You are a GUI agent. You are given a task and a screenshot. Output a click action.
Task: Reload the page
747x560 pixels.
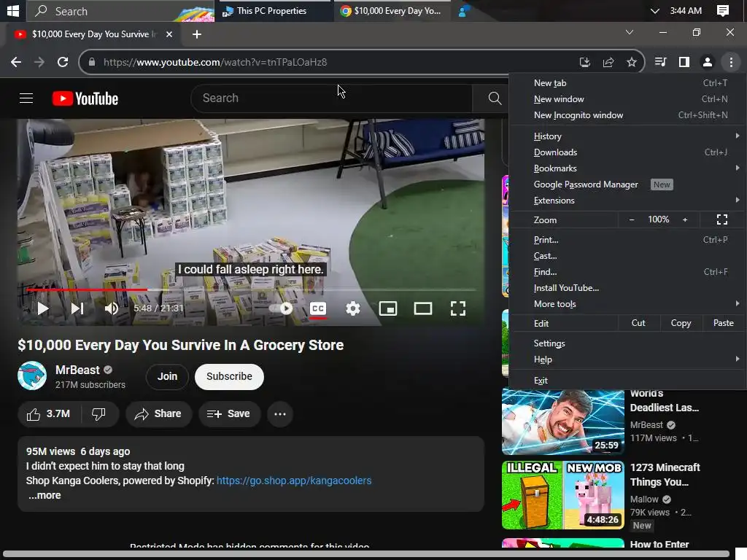pyautogui.click(x=63, y=62)
